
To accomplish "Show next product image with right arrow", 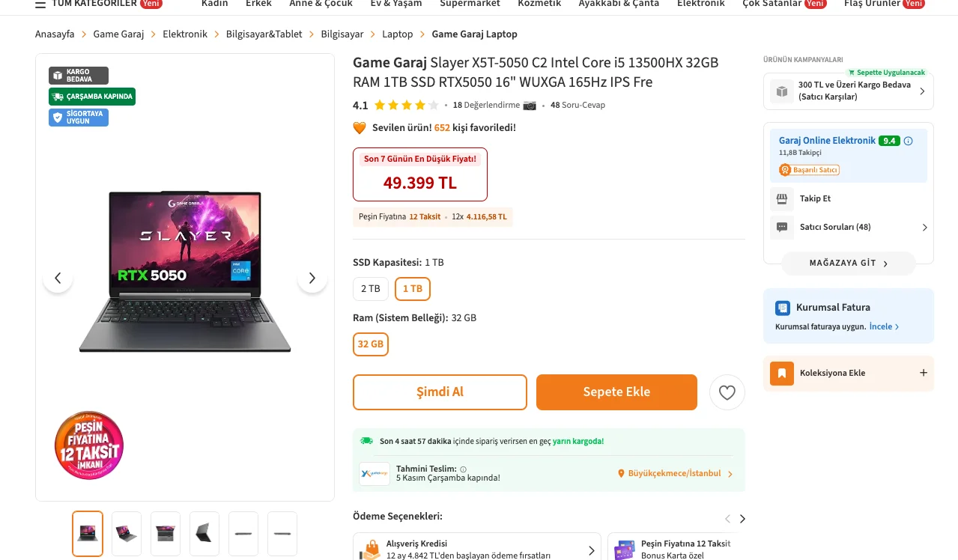I will click(312, 279).
